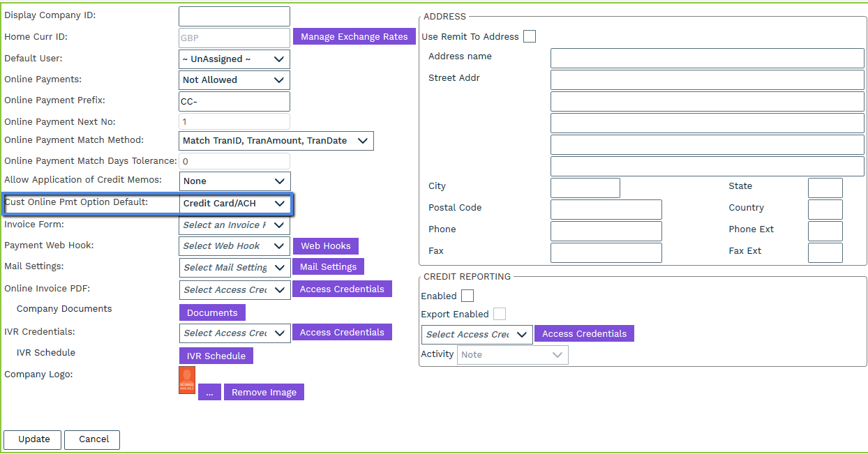
Task: Click the ellipsis browse button for logo
Action: coord(209,392)
